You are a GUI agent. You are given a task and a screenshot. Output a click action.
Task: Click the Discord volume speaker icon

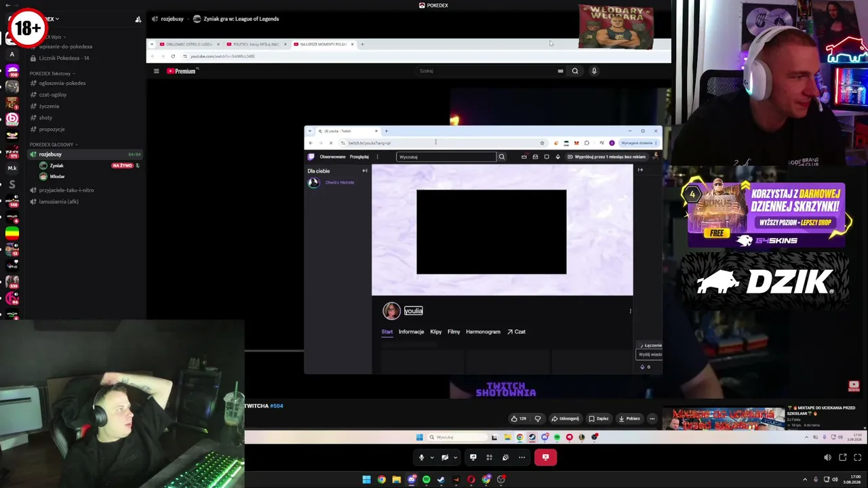click(827, 457)
